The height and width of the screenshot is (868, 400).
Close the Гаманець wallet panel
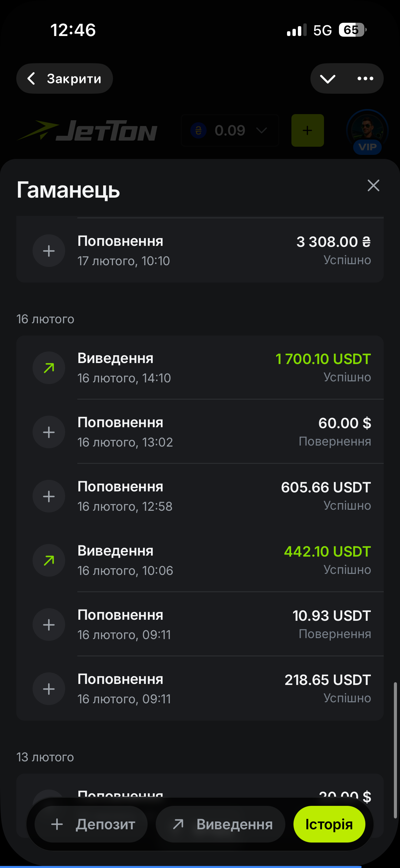coord(373,185)
